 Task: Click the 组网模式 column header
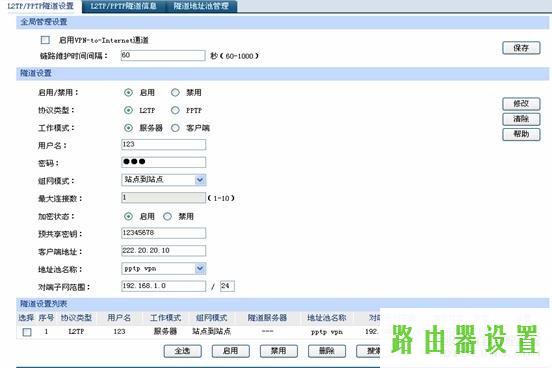click(x=211, y=318)
